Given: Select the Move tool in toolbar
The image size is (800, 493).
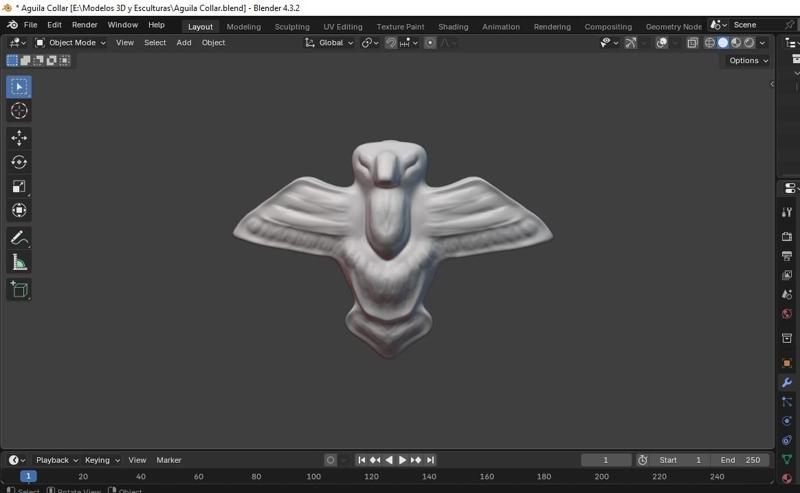Looking at the screenshot, I should pyautogui.click(x=19, y=137).
